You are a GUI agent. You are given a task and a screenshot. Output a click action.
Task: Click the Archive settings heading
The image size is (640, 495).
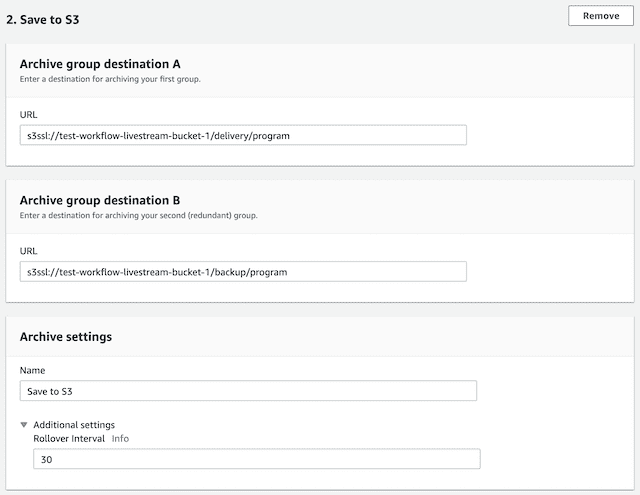[66, 337]
